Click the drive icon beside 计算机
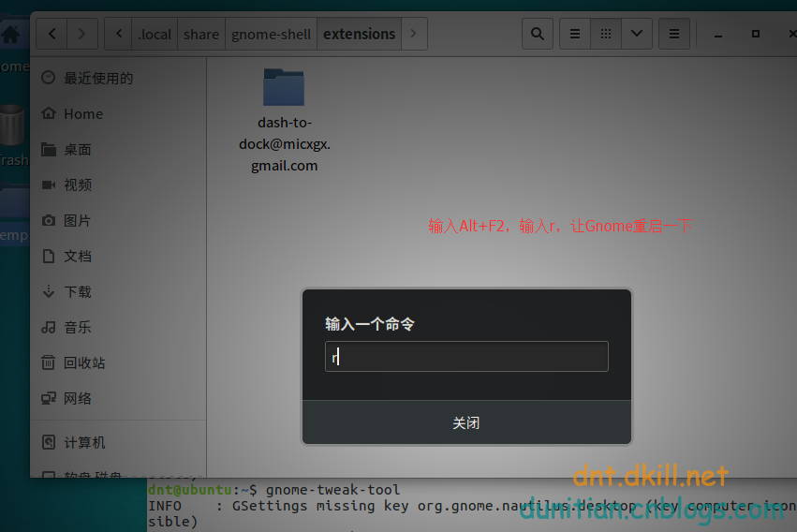Viewport: 797px width, 532px height. (x=49, y=442)
